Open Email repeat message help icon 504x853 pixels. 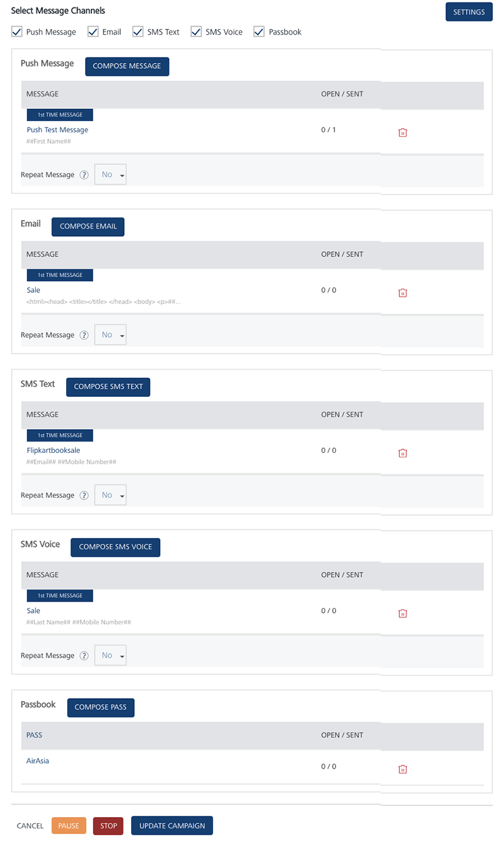coord(84,335)
